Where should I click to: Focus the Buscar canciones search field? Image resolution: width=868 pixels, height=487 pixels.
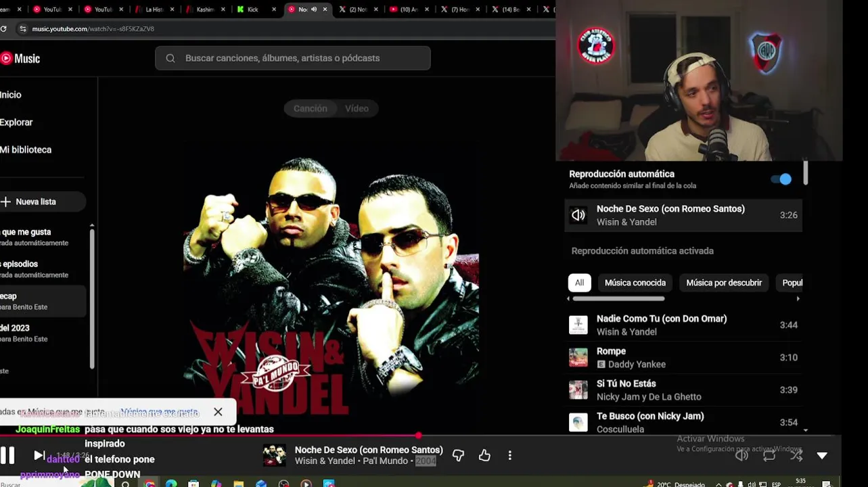[293, 58]
